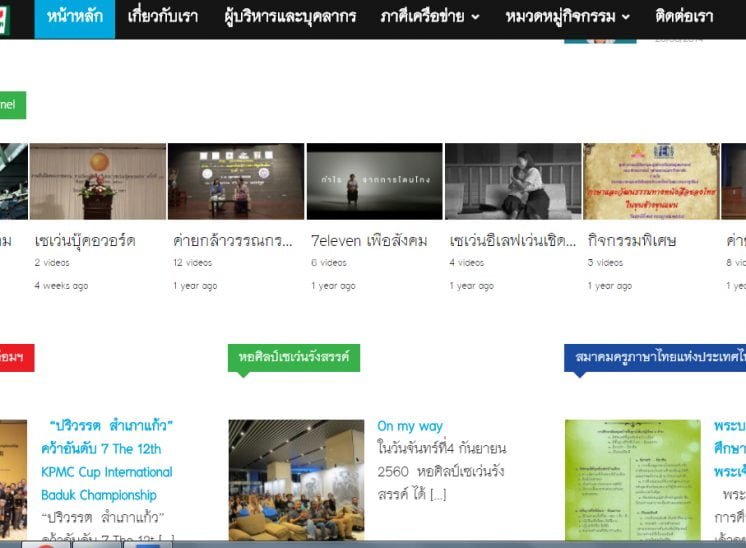Open the เซเว่นอีเลฟเว่นเชิด playlist thumbnail
The image size is (746, 548).
pyautogui.click(x=513, y=181)
